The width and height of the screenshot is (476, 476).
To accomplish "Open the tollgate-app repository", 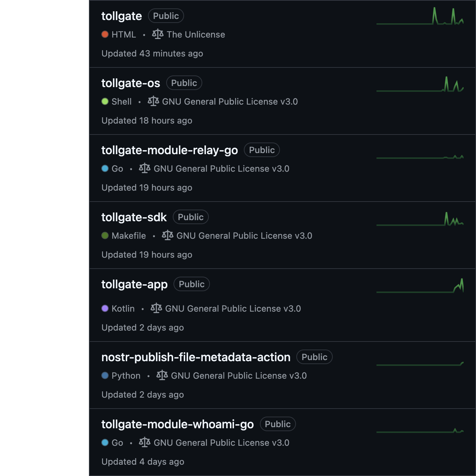I will pyautogui.click(x=134, y=284).
